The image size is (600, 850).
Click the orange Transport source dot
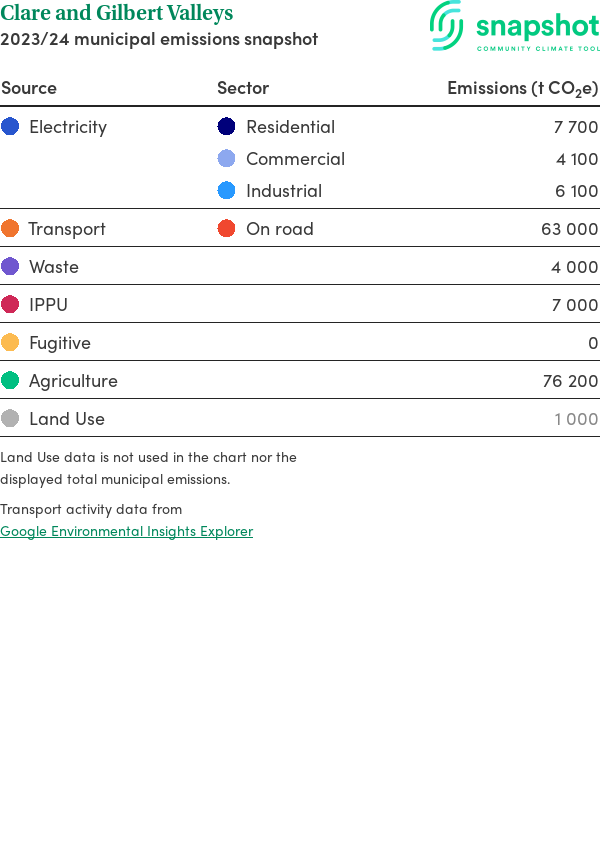pos(10,229)
